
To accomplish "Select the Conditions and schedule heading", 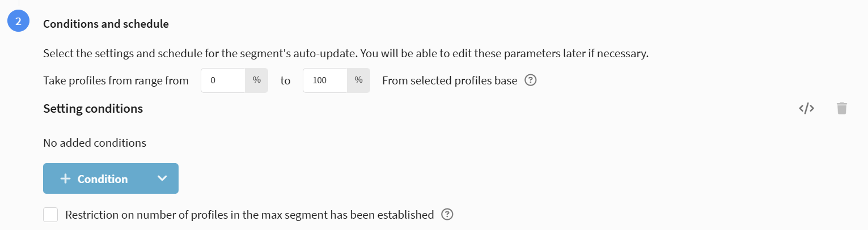I will pos(106,24).
